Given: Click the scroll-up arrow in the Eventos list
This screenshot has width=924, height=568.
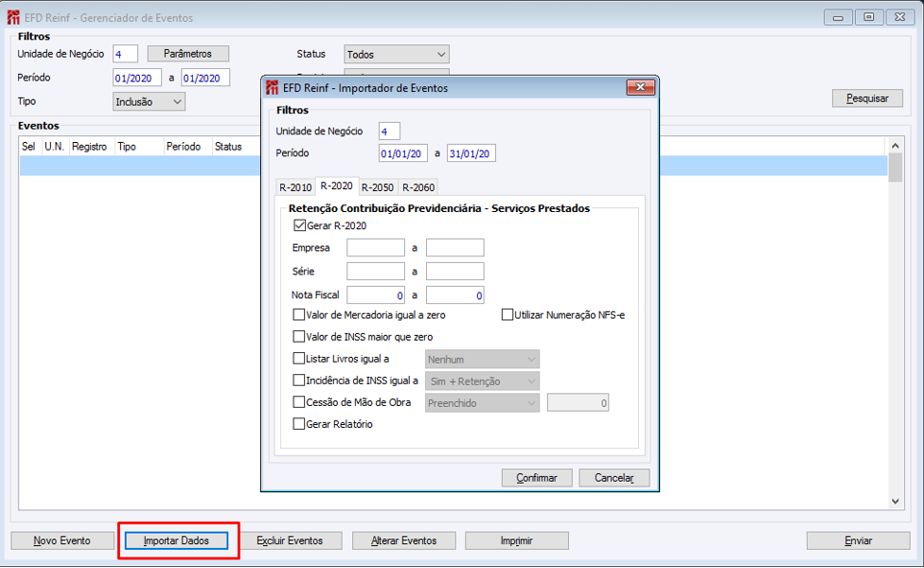Looking at the screenshot, I should pyautogui.click(x=895, y=146).
